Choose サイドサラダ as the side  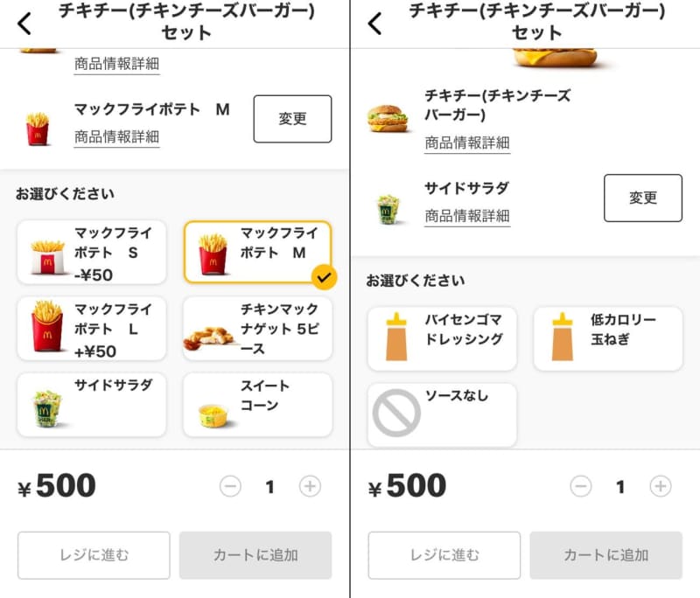pyautogui.click(x=92, y=405)
